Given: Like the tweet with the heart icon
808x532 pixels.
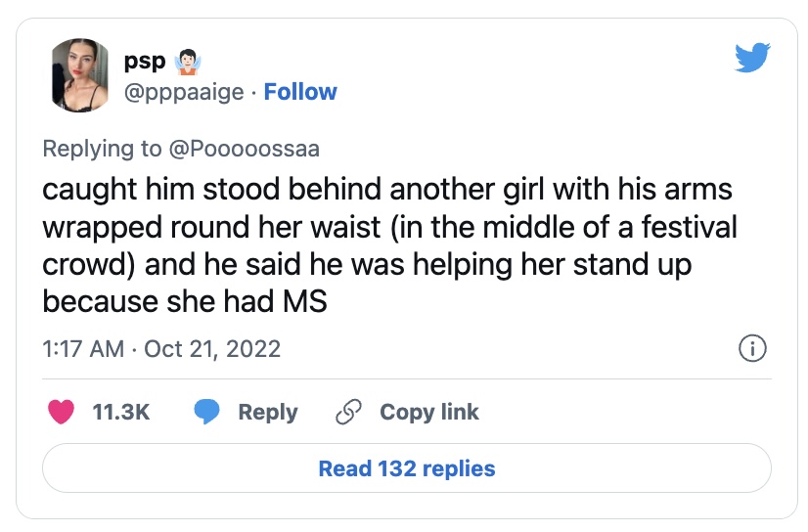Looking at the screenshot, I should (62, 412).
